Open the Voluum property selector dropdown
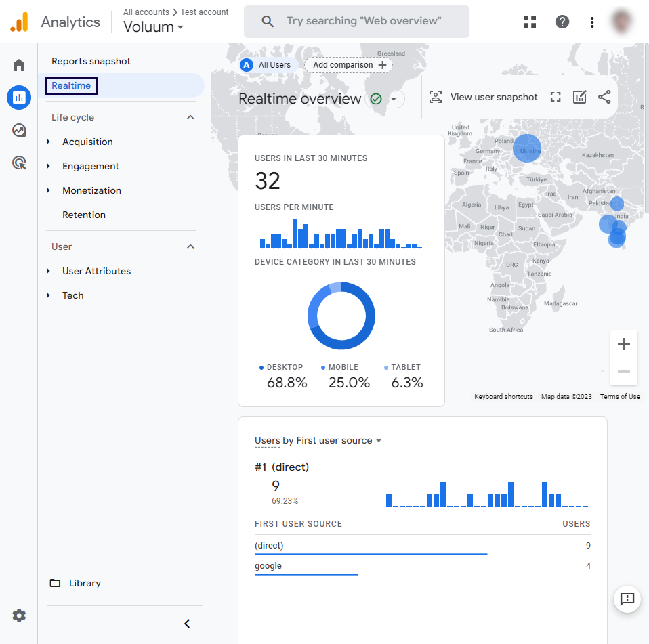 click(153, 28)
